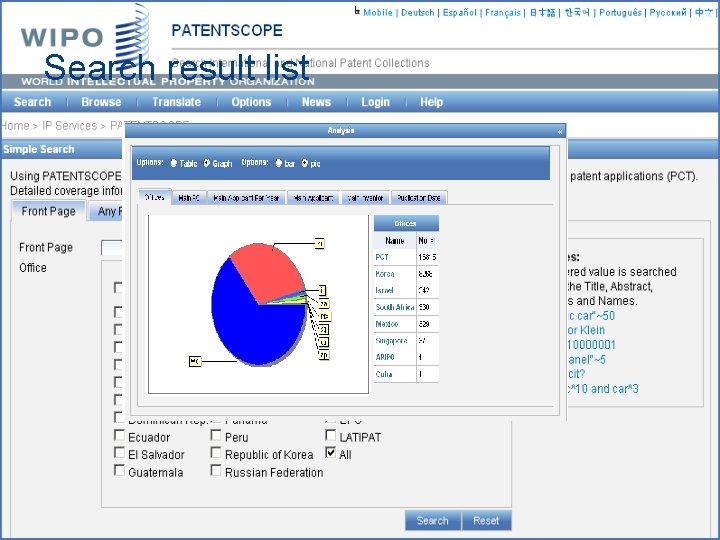Click the Reset button

[x=486, y=520]
